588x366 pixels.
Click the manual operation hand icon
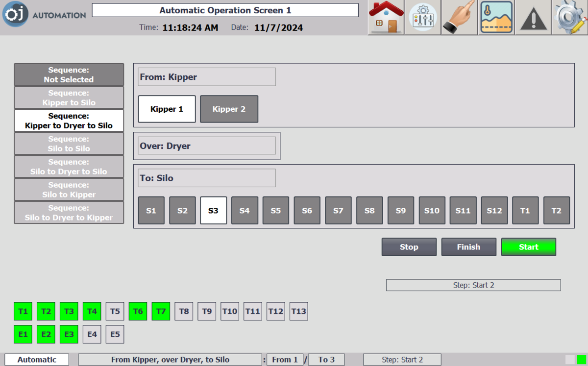[x=460, y=17]
